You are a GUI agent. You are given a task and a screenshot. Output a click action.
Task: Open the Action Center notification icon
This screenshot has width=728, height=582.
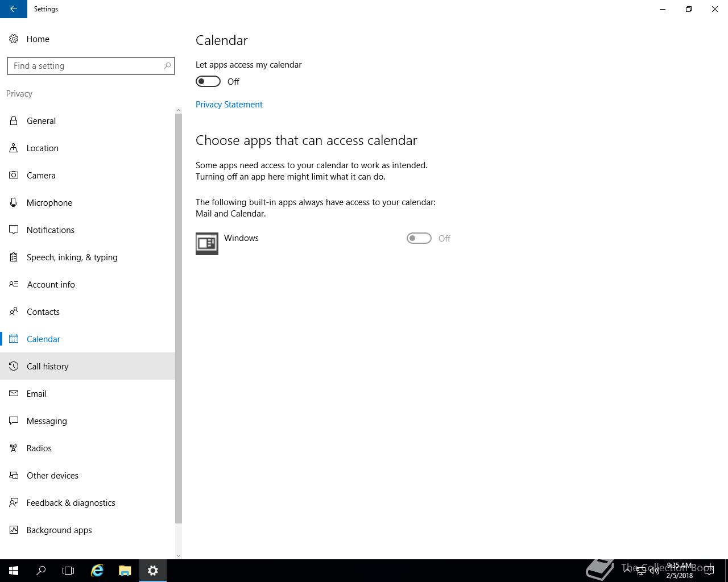709,571
